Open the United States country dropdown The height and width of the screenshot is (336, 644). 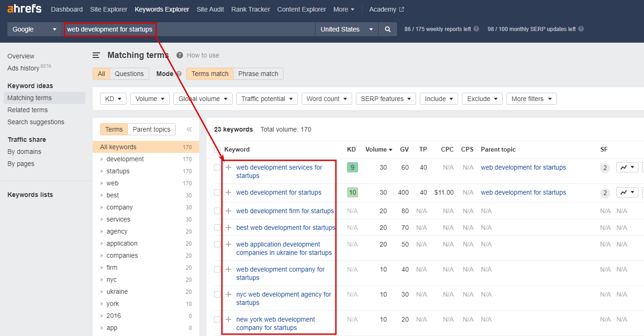point(347,29)
